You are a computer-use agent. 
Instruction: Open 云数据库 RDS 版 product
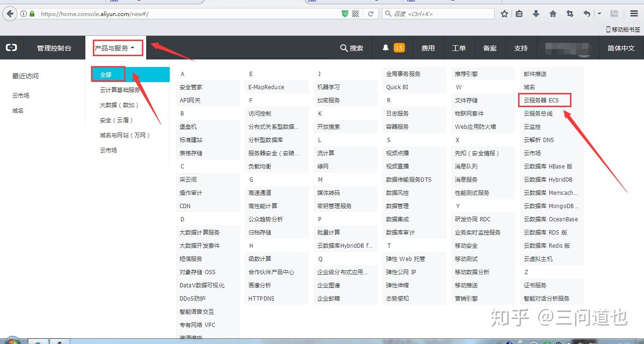pos(545,232)
